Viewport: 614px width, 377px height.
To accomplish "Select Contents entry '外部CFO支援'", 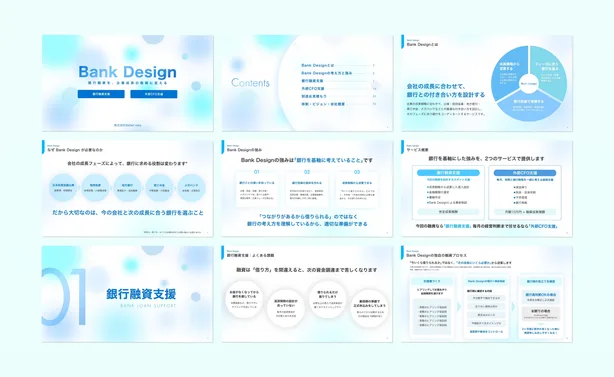I will pyautogui.click(x=312, y=88).
